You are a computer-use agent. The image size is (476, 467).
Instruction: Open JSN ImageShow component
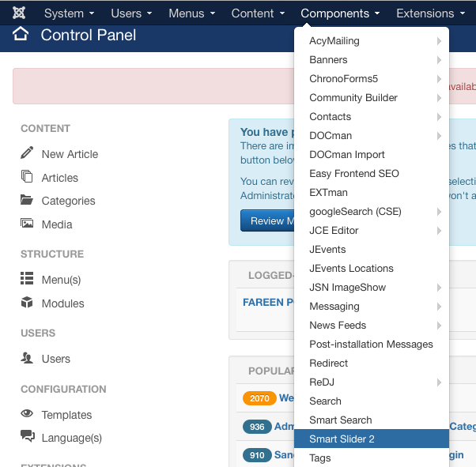click(x=372, y=288)
